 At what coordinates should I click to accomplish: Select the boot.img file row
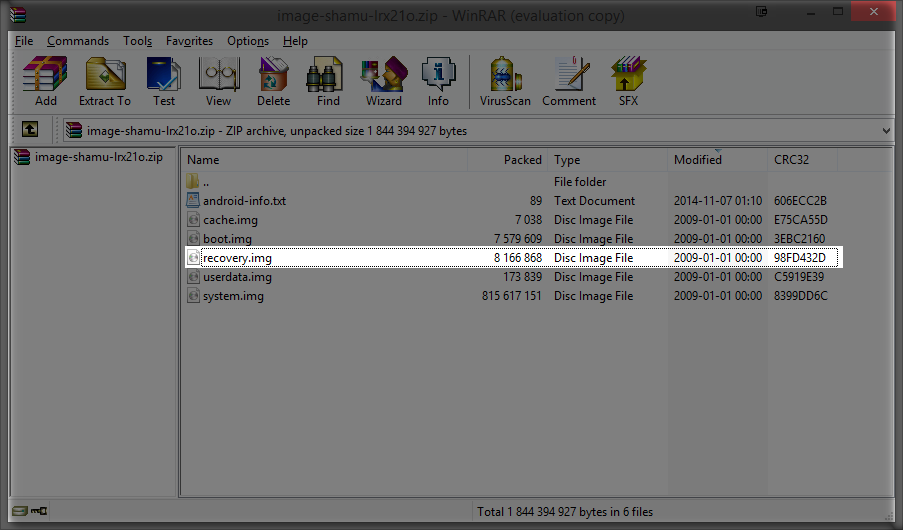513,238
